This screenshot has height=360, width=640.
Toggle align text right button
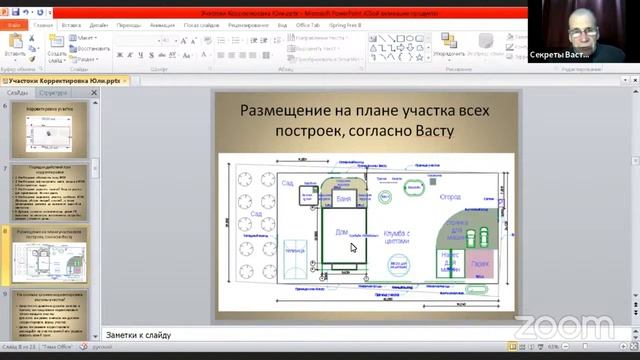click(242, 55)
